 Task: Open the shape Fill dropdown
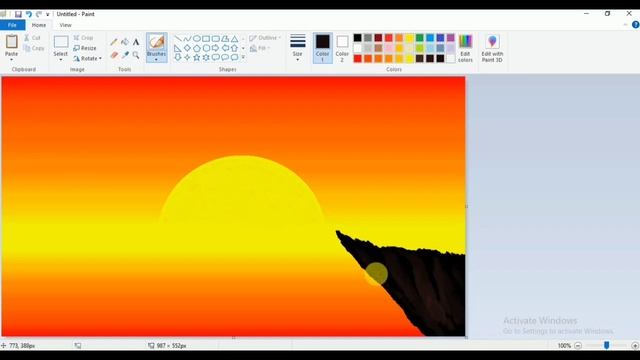tap(260, 48)
